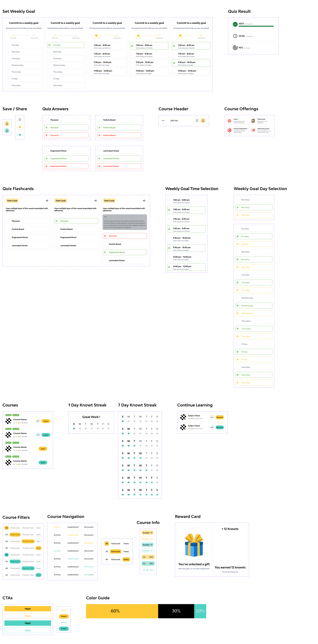Viewport: 318px width, 644px height.
Task: Toggle the yellow Thursday checkbox
Action: pos(238,336)
